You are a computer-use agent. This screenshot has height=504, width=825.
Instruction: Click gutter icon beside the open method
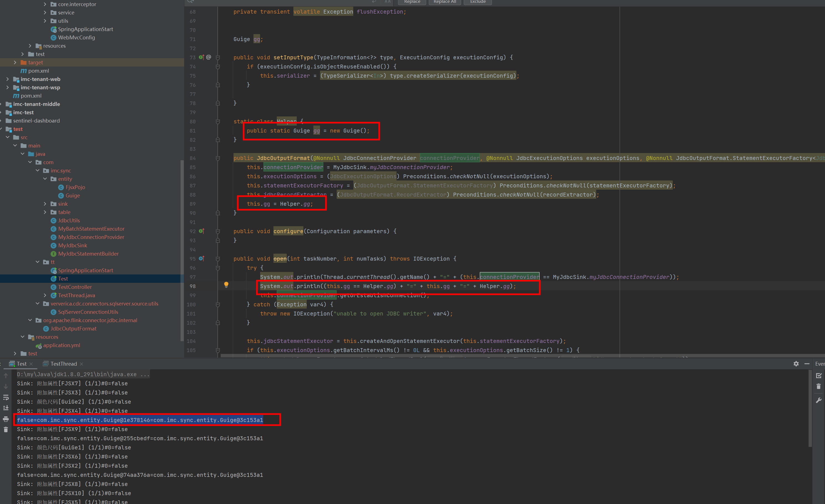[x=201, y=259]
